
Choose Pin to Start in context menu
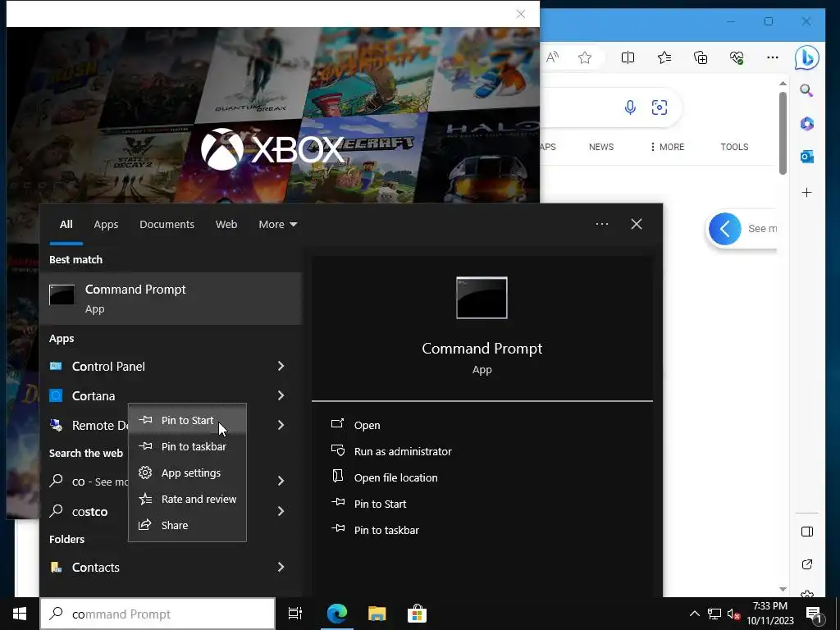pos(187,421)
